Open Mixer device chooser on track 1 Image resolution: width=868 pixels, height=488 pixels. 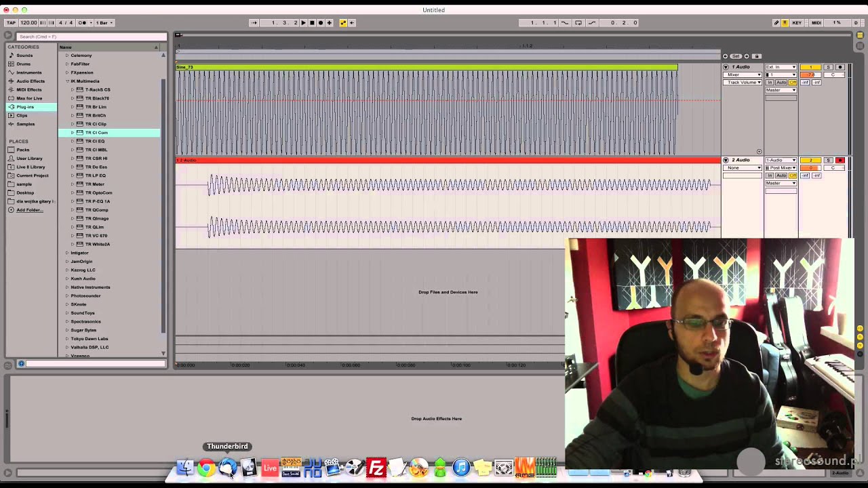(x=743, y=75)
